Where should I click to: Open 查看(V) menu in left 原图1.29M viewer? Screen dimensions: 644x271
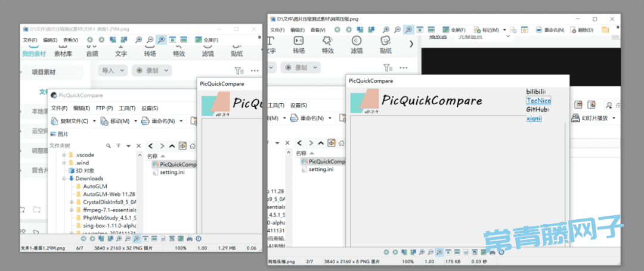[70, 40]
